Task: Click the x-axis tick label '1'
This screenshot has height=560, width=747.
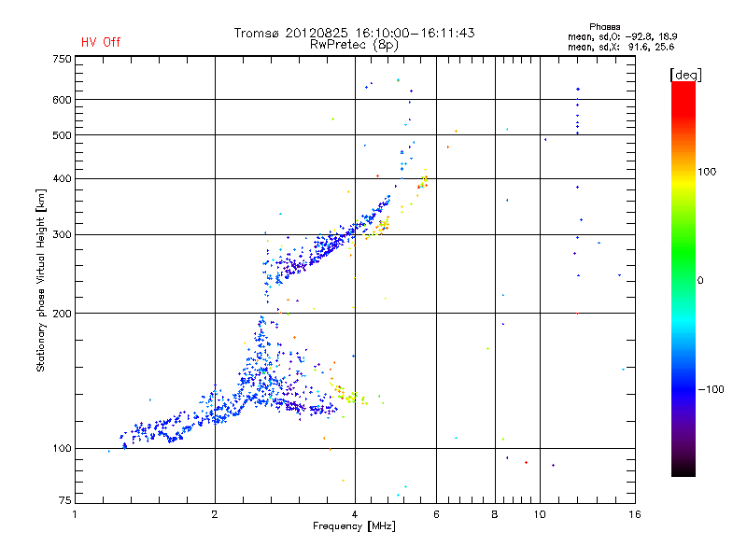Action: coord(75,514)
